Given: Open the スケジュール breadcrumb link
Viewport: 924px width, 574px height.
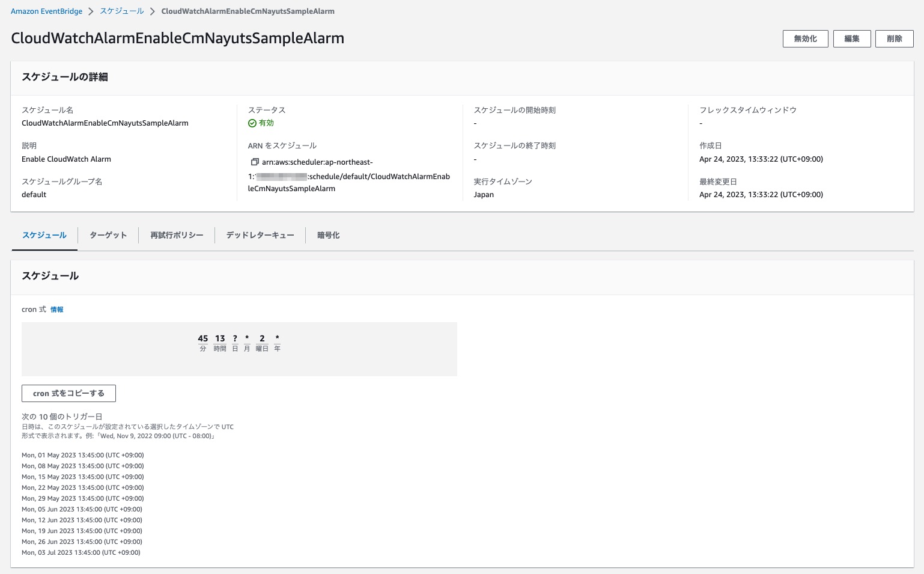Looking at the screenshot, I should click(x=122, y=11).
